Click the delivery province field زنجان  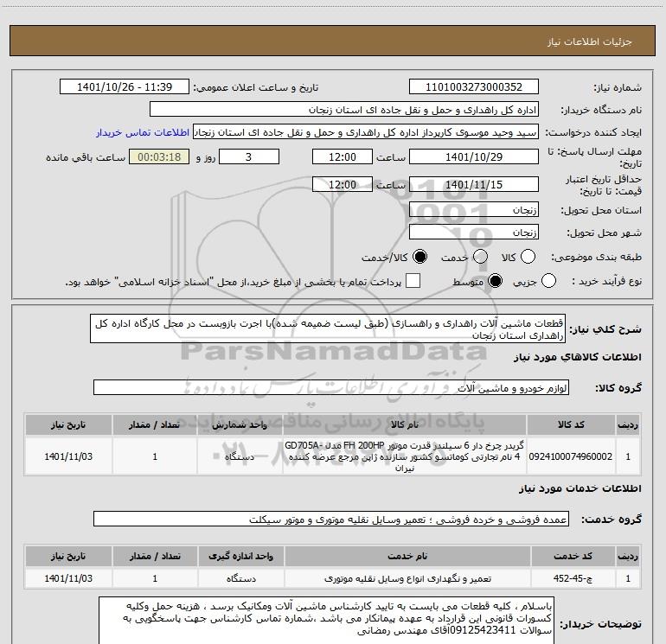click(x=474, y=209)
